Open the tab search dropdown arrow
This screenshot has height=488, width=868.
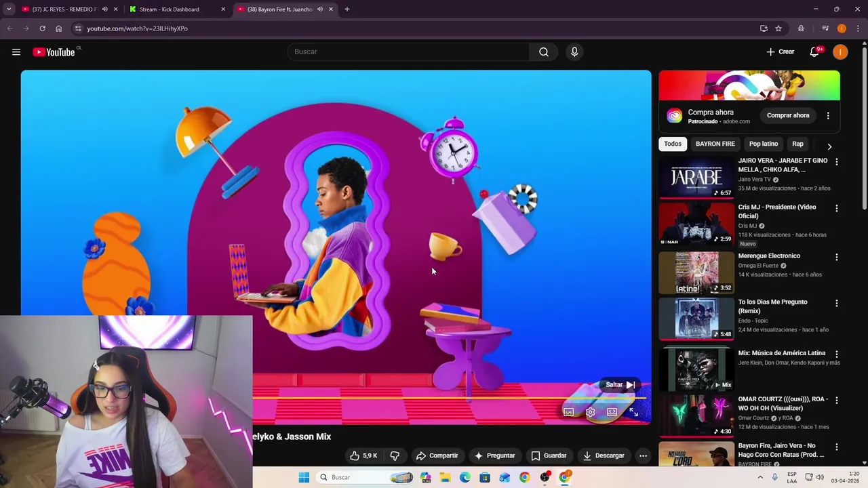point(9,9)
